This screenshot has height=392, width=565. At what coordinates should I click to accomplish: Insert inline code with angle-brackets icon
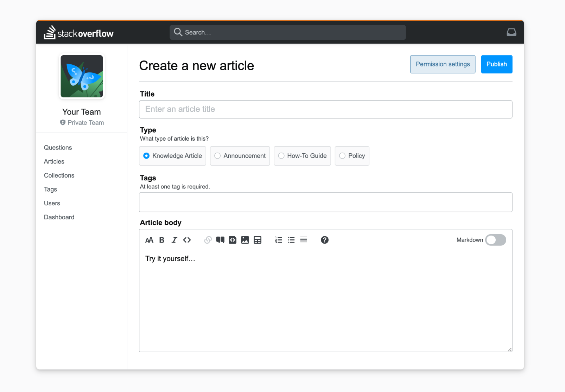(x=187, y=240)
